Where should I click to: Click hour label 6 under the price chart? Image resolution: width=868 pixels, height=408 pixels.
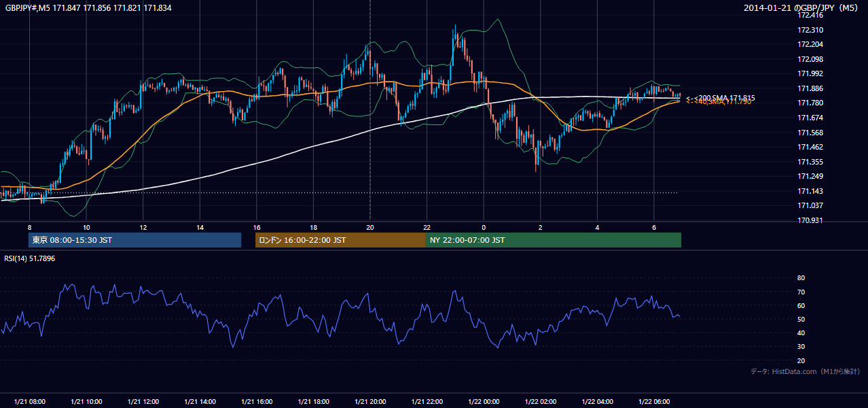tap(654, 227)
